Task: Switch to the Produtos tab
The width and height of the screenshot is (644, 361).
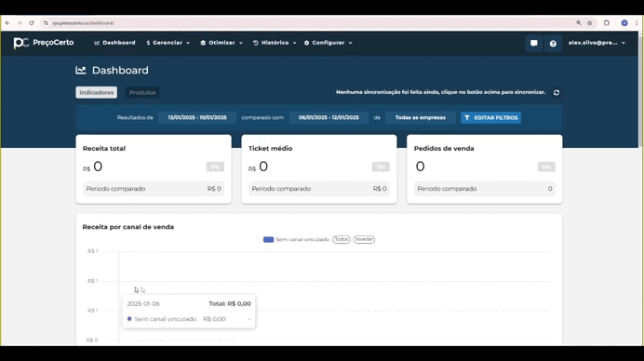Action: (x=142, y=92)
